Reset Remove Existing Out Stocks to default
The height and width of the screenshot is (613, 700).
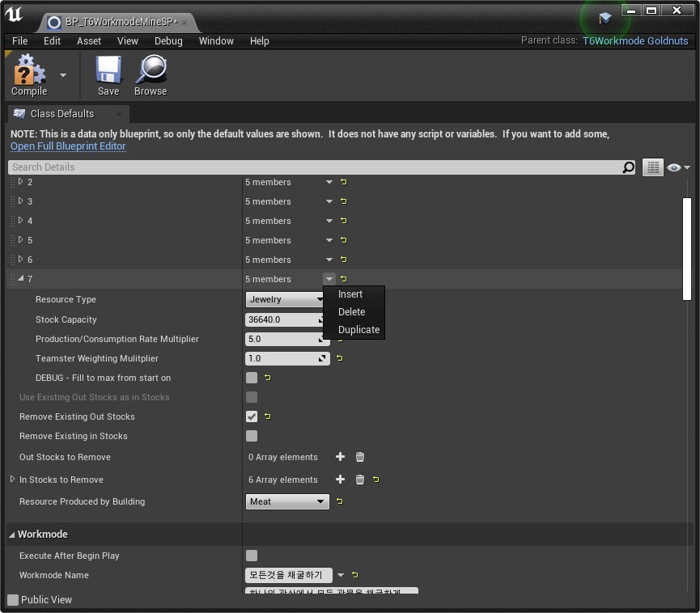[x=267, y=416]
